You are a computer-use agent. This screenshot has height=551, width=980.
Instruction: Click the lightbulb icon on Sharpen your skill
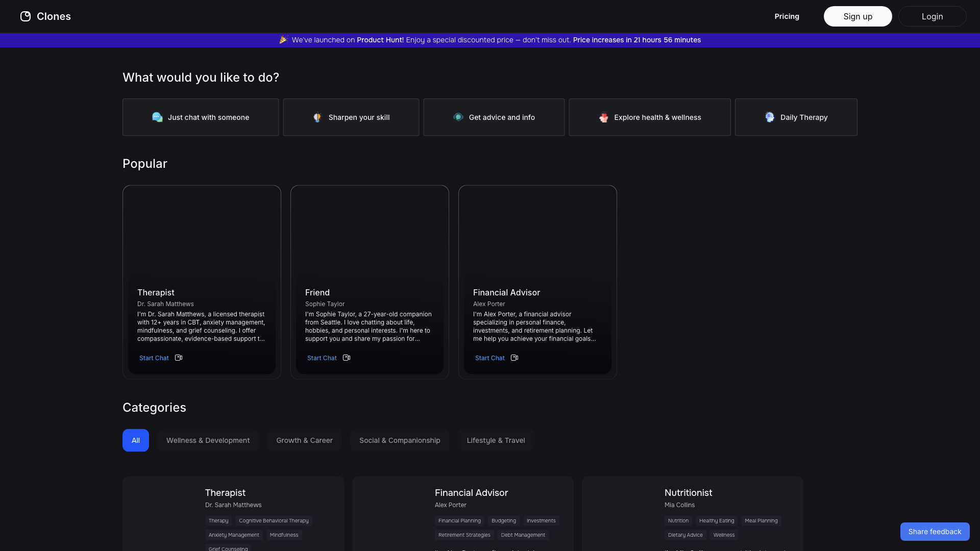[317, 117]
